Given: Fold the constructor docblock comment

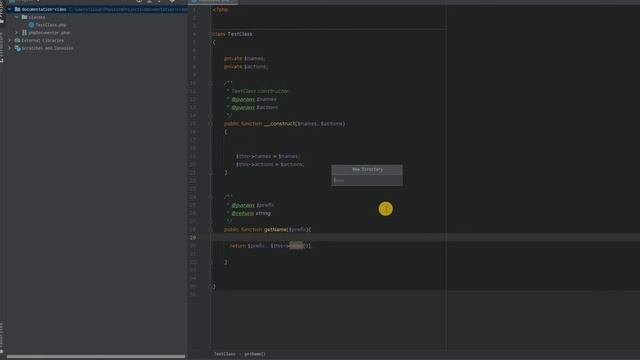Looking at the screenshot, I should 211,83.
